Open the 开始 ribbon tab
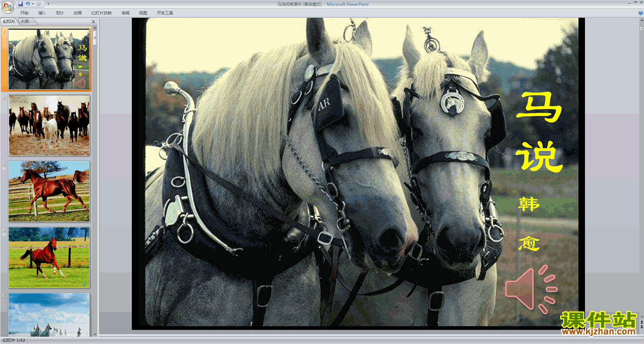This screenshot has width=644, height=344. 24,13
